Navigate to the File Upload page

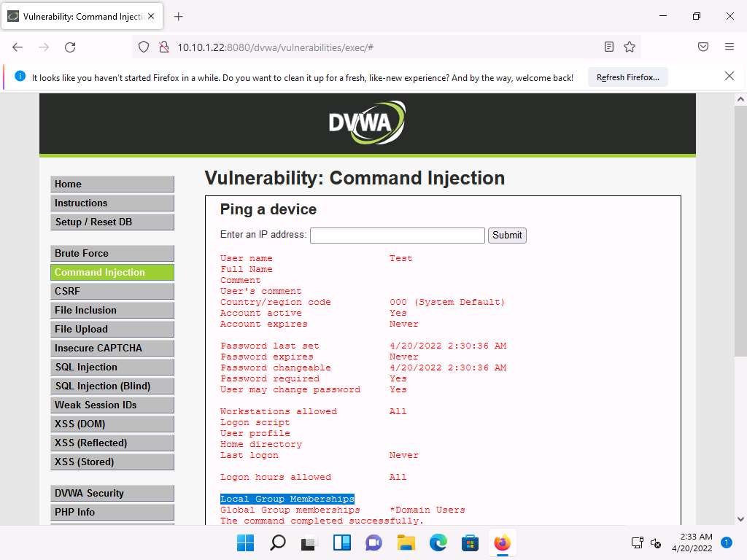click(112, 329)
